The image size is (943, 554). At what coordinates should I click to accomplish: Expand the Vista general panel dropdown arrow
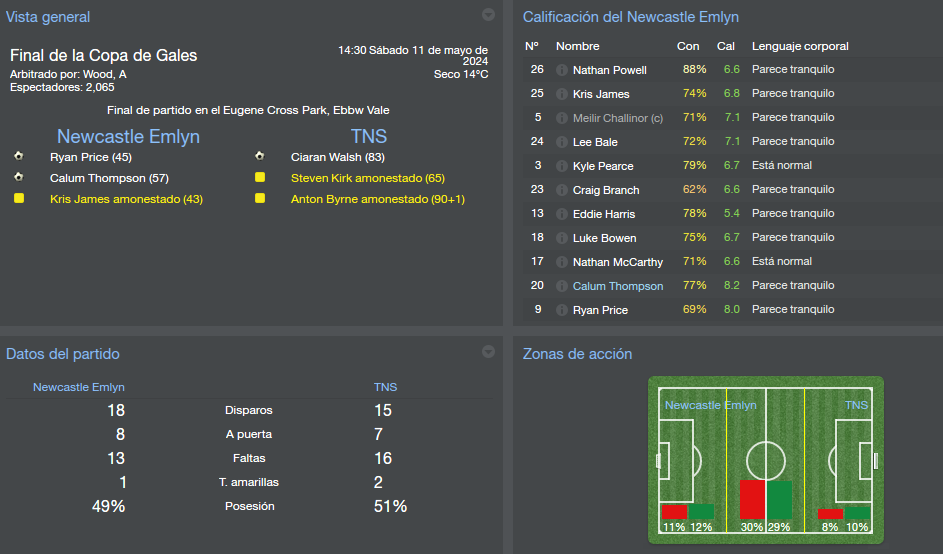point(488,15)
